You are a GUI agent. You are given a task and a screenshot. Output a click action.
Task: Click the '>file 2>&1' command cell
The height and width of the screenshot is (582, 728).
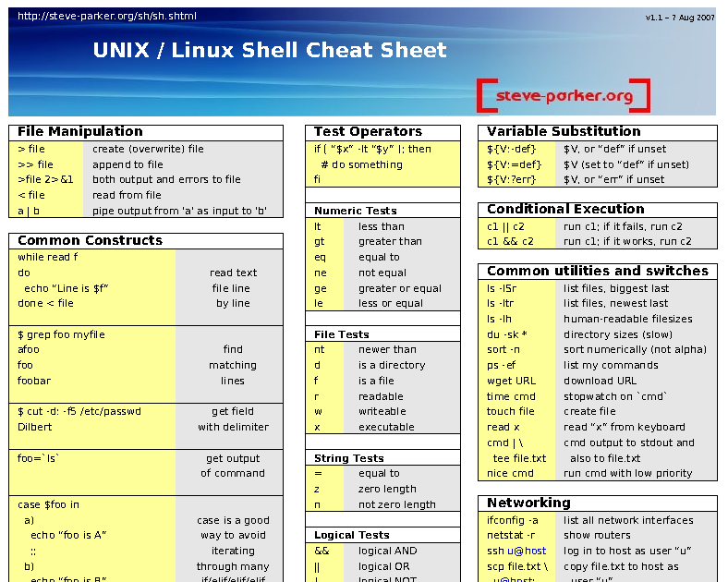(x=45, y=179)
